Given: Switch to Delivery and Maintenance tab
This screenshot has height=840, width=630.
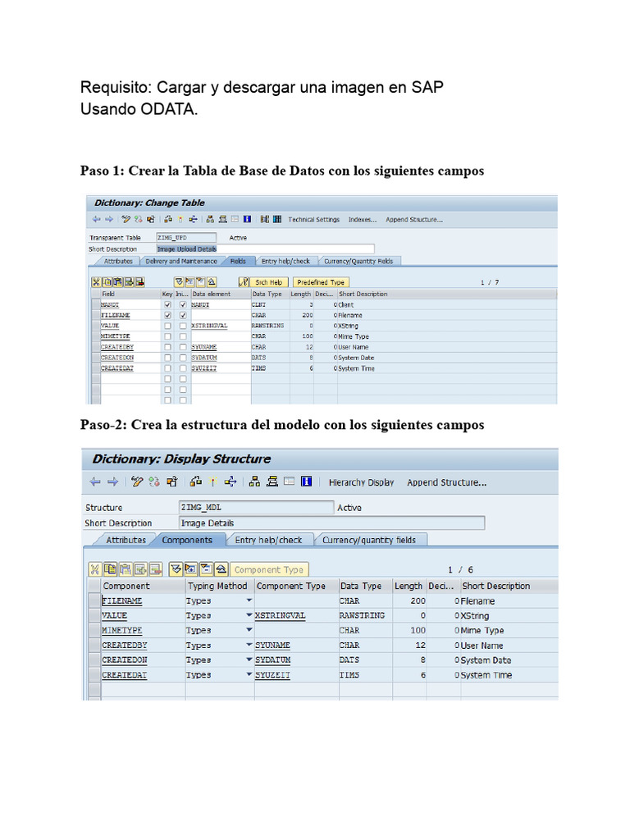Looking at the screenshot, I should [x=181, y=262].
